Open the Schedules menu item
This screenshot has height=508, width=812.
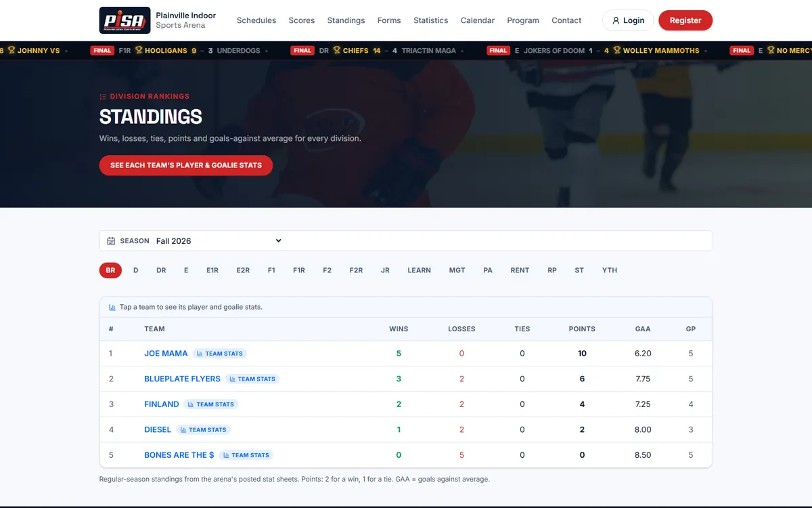point(256,20)
